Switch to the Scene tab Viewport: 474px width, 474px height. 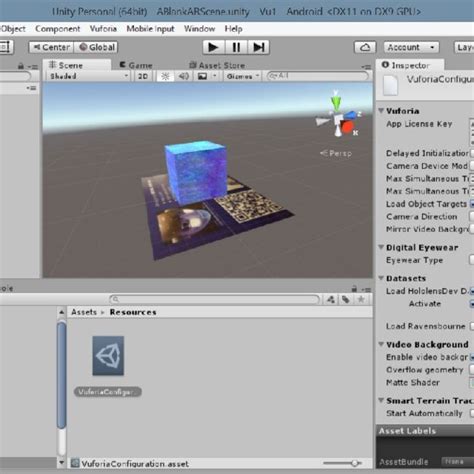(77, 65)
